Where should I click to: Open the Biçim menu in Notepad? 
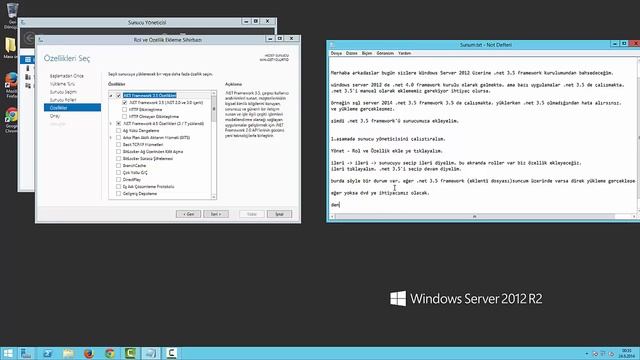click(367, 53)
